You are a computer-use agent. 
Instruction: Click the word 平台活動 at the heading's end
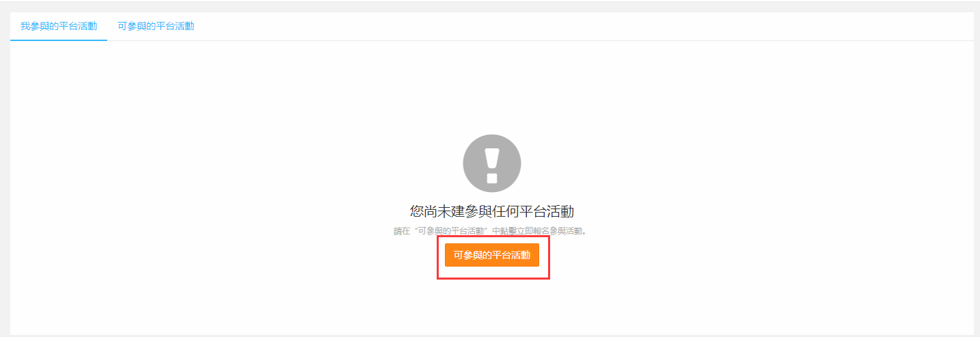pos(547,211)
